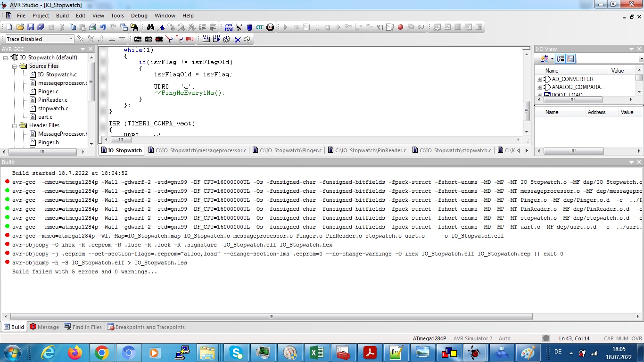Open the Debug menu
The image size is (644, 362).
[139, 16]
